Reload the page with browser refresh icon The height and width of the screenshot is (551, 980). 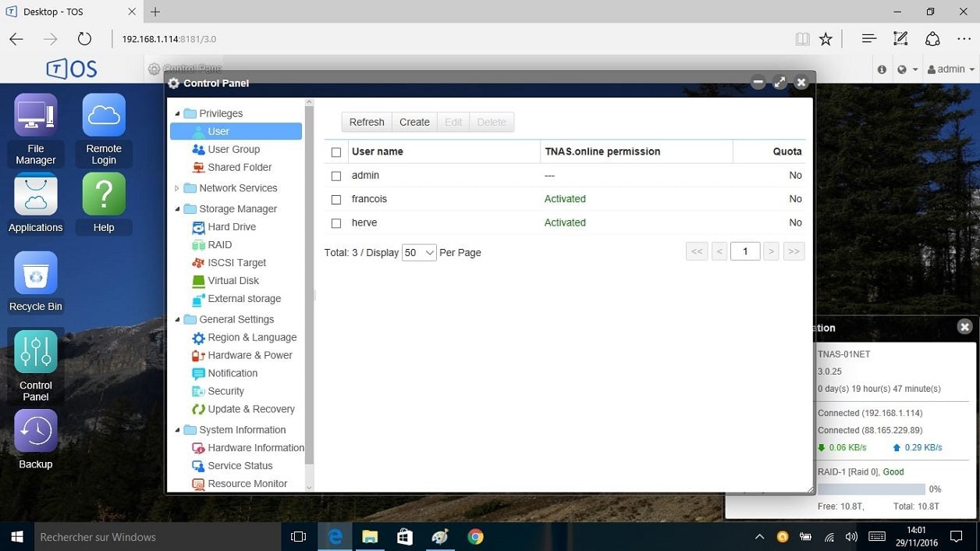click(x=84, y=39)
